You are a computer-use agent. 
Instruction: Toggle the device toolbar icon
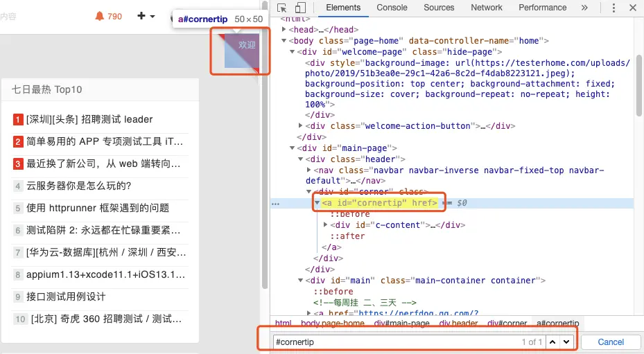click(x=301, y=8)
